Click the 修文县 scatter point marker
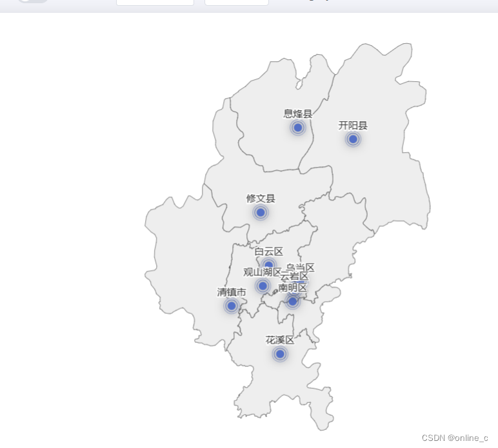Image resolution: width=498 pixels, height=448 pixels. (x=261, y=212)
